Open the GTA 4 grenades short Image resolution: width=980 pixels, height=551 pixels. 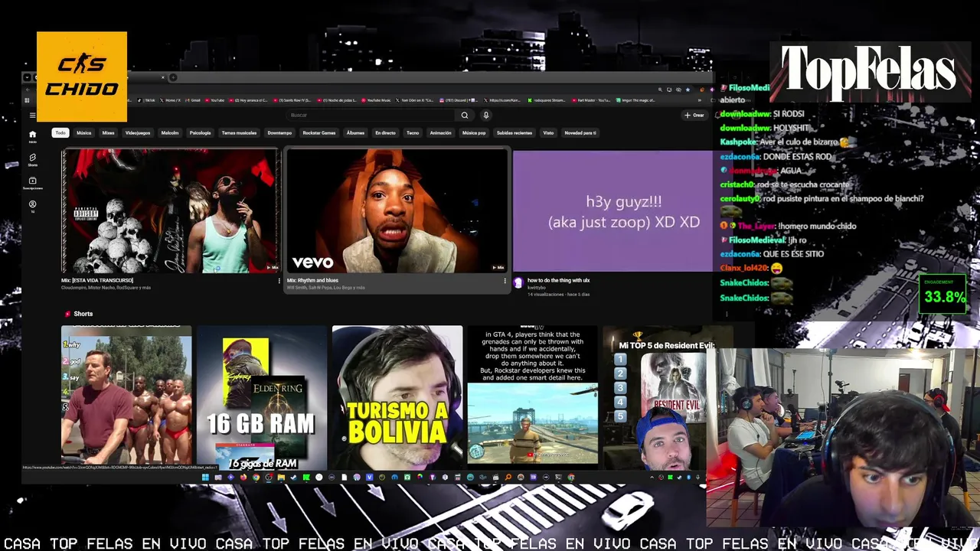click(533, 397)
